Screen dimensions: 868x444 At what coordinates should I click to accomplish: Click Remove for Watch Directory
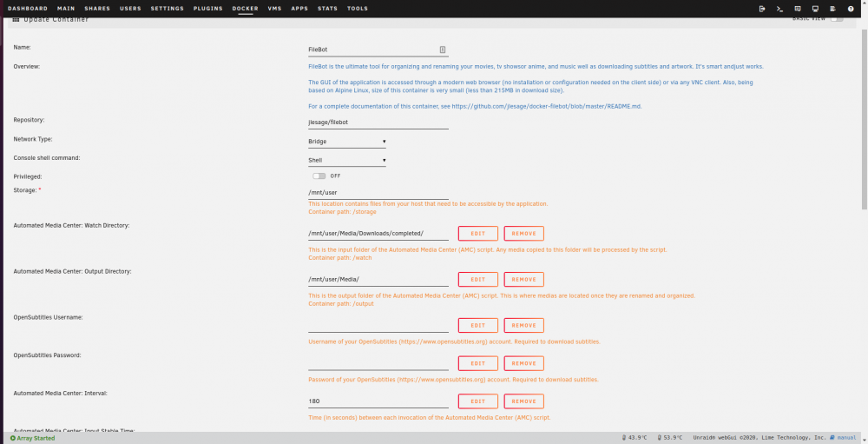tap(523, 234)
